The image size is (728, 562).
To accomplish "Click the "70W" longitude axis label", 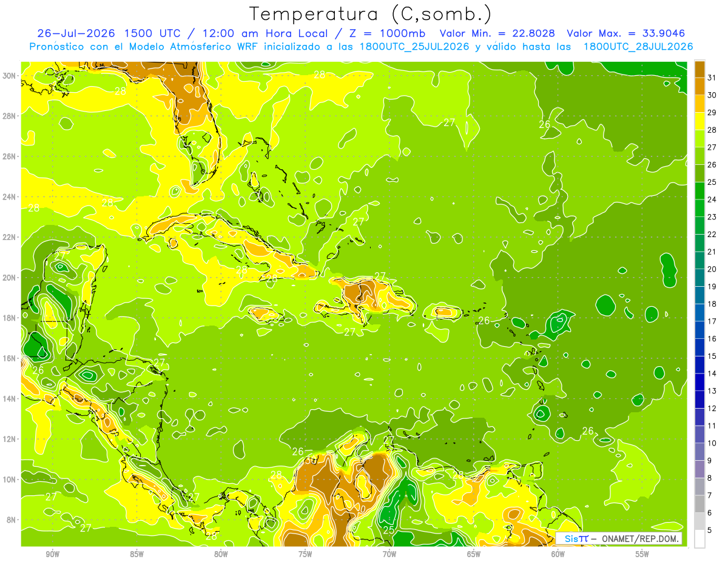I will (x=389, y=554).
